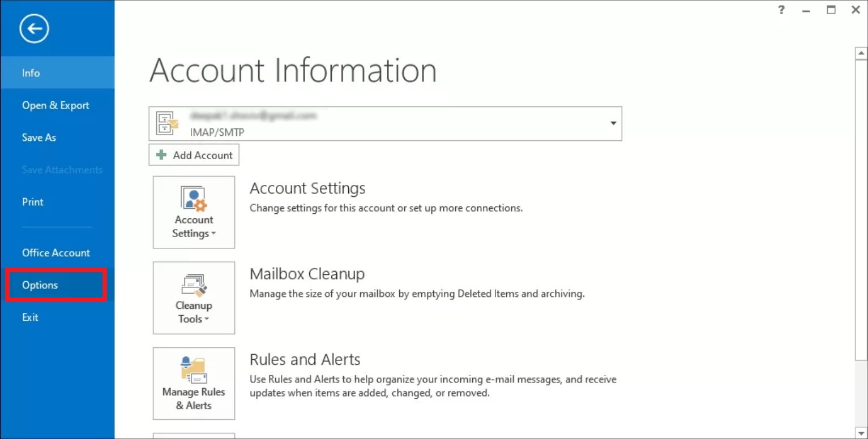The width and height of the screenshot is (868, 439).
Task: Click the back arrow circle icon
Action: 34,29
